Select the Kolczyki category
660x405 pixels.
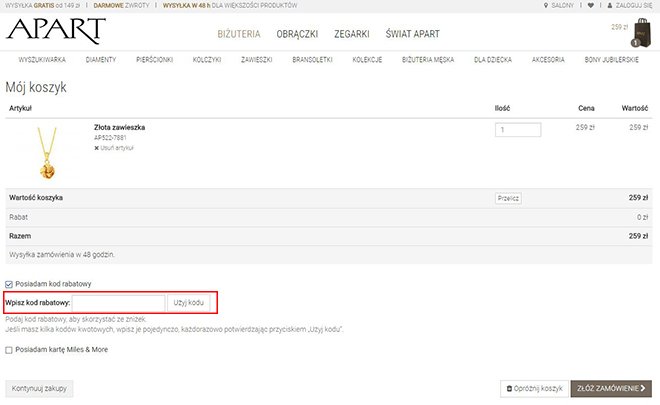(207, 60)
